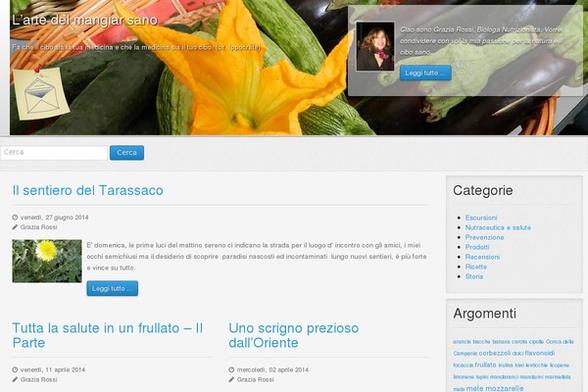Select the cipolle tag

pyautogui.click(x=536, y=342)
